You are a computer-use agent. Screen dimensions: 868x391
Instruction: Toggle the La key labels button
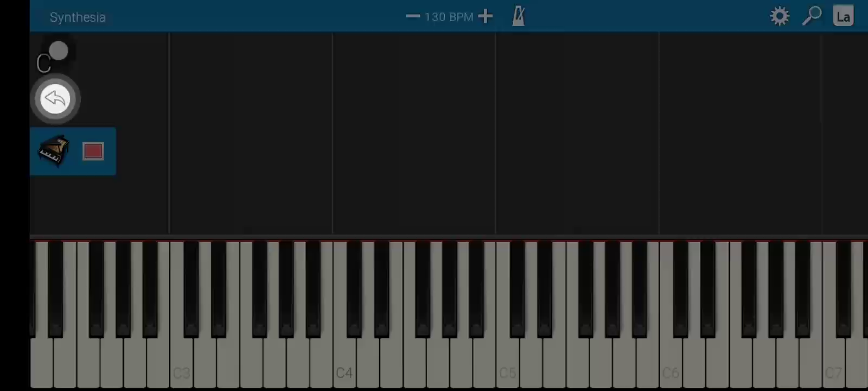[843, 16]
